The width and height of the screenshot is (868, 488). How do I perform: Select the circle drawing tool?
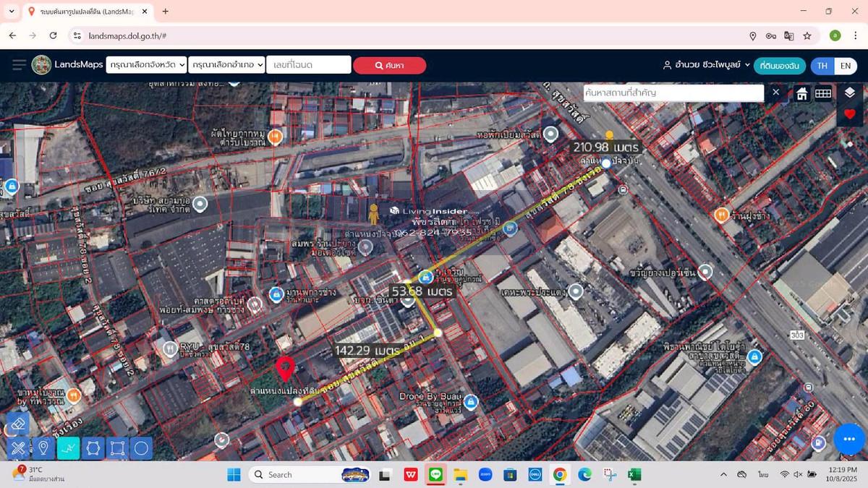(x=142, y=448)
